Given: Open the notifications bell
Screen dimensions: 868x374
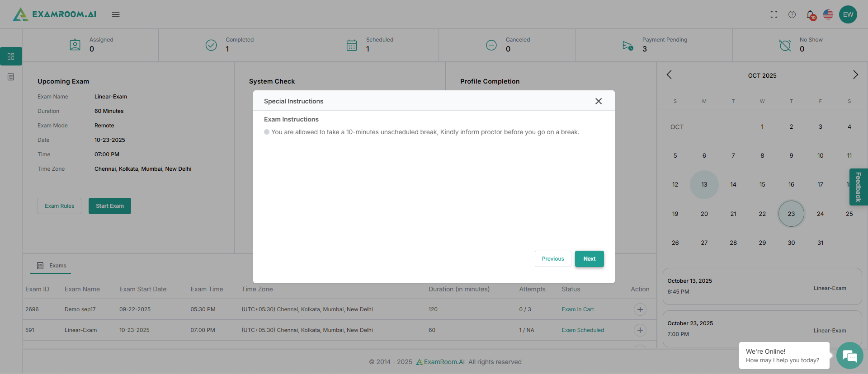Looking at the screenshot, I should click(810, 14).
